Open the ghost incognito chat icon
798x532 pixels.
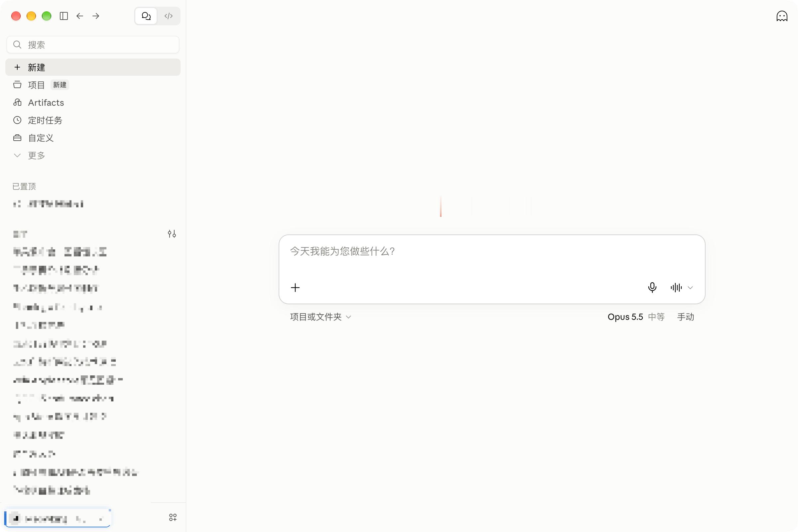(782, 16)
